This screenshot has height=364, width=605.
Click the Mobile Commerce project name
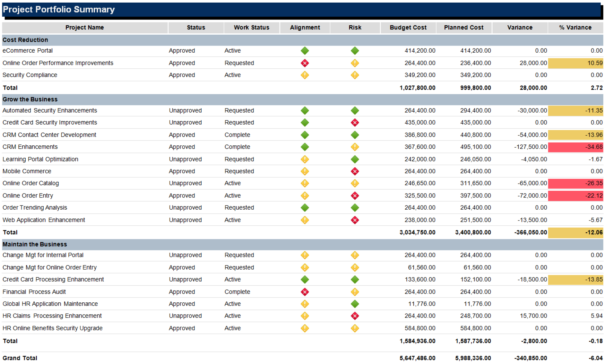tap(27, 171)
